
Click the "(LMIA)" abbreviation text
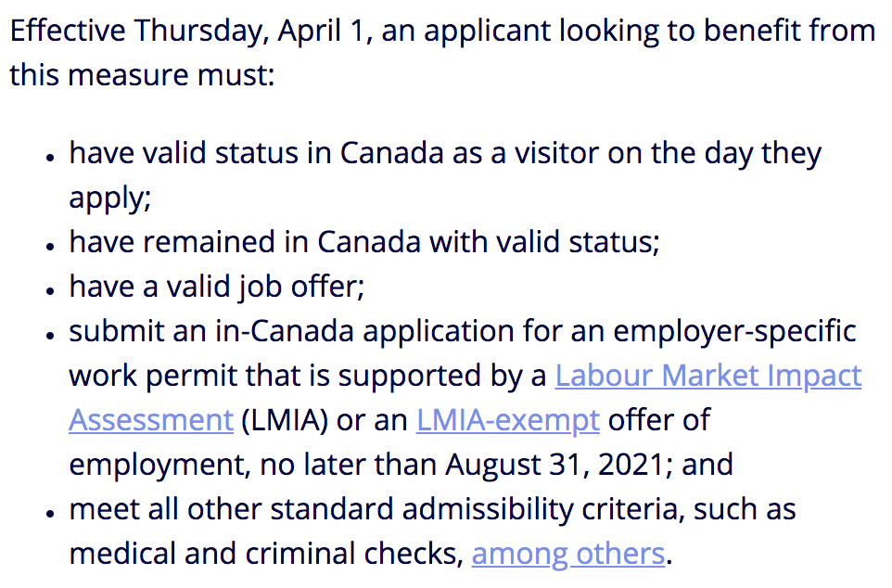click(285, 421)
